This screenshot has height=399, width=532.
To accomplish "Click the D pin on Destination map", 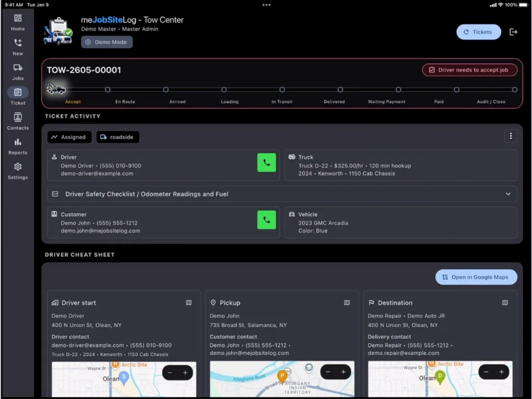I will click(x=440, y=377).
